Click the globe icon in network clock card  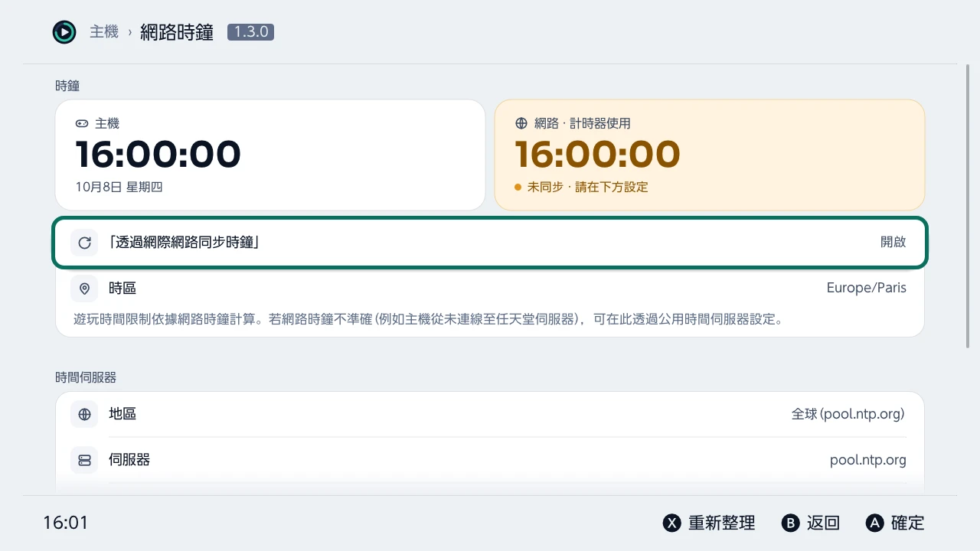[x=521, y=123]
